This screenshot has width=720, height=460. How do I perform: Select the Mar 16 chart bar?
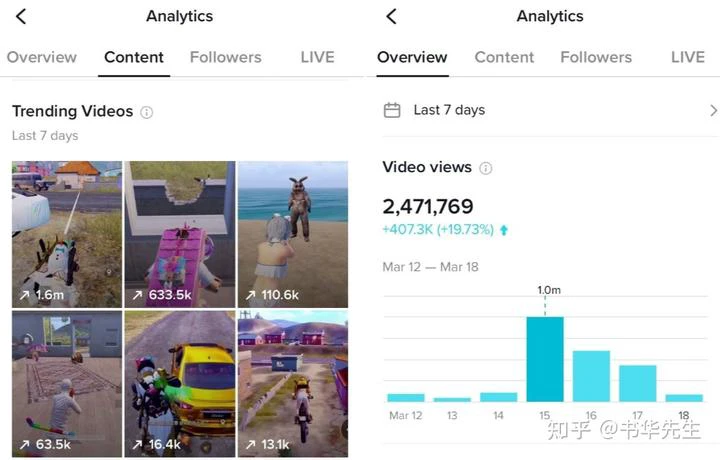tap(591, 376)
